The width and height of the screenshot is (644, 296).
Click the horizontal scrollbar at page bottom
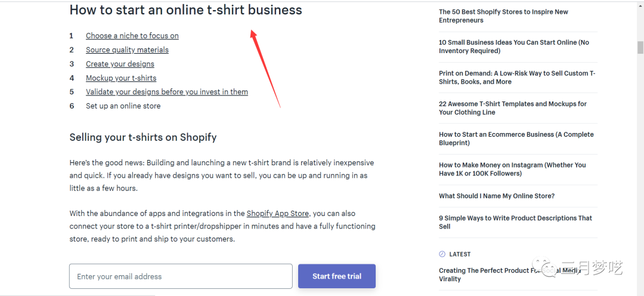click(x=78, y=294)
